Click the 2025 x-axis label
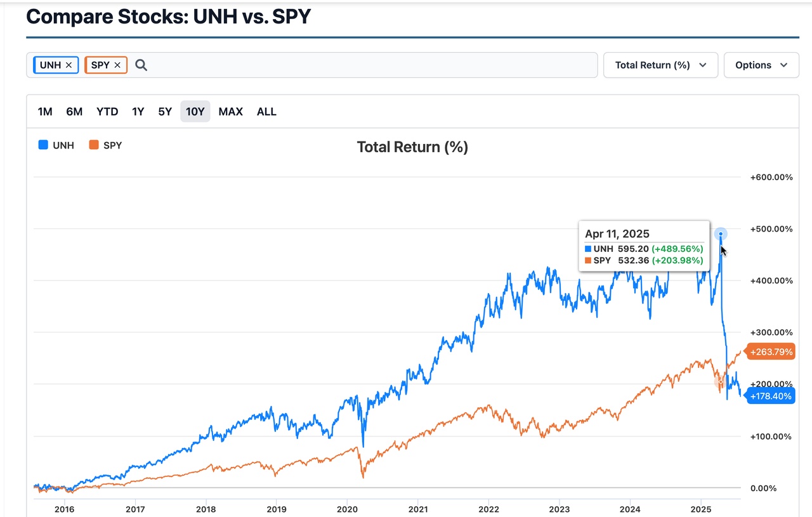The image size is (812, 517). pos(700,509)
